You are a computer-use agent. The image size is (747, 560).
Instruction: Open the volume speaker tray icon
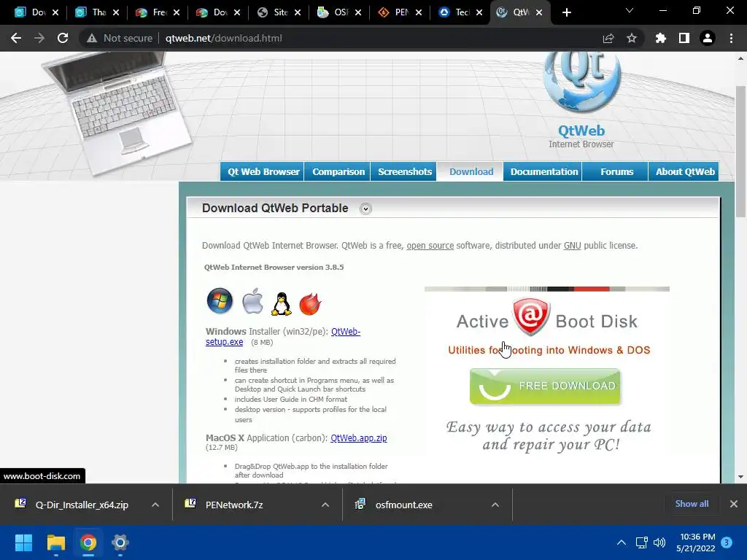coord(659,542)
